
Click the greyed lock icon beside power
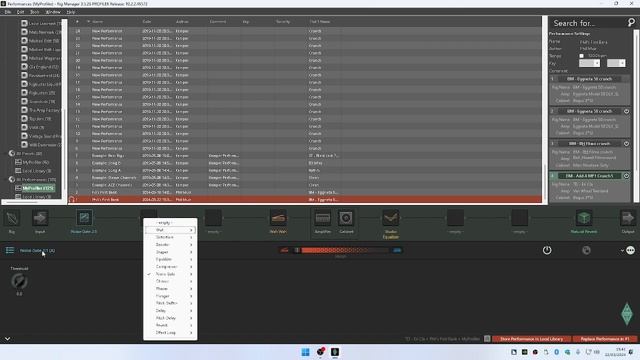(x=586, y=250)
